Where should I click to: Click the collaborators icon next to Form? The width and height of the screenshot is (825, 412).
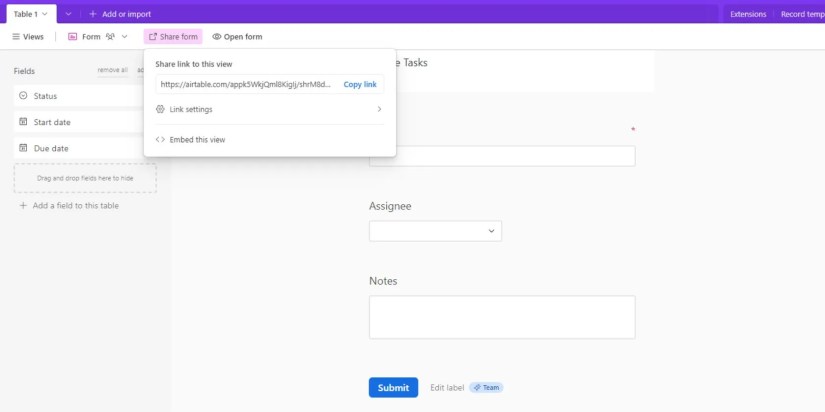110,37
